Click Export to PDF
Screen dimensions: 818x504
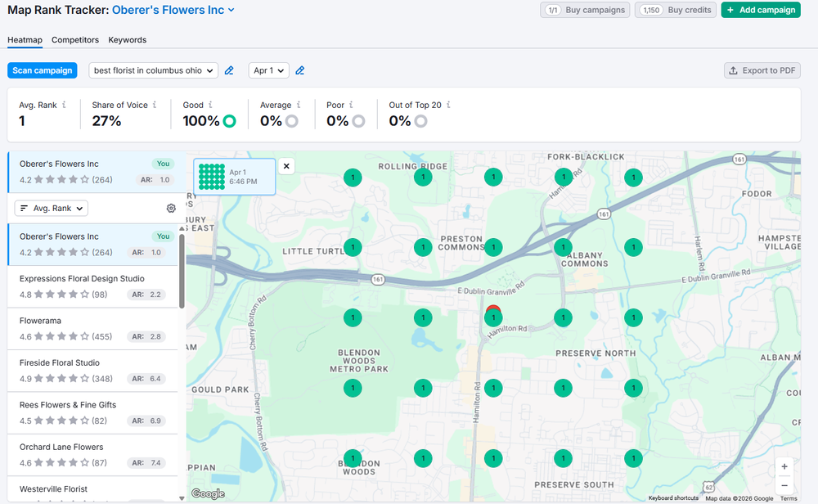(x=762, y=70)
